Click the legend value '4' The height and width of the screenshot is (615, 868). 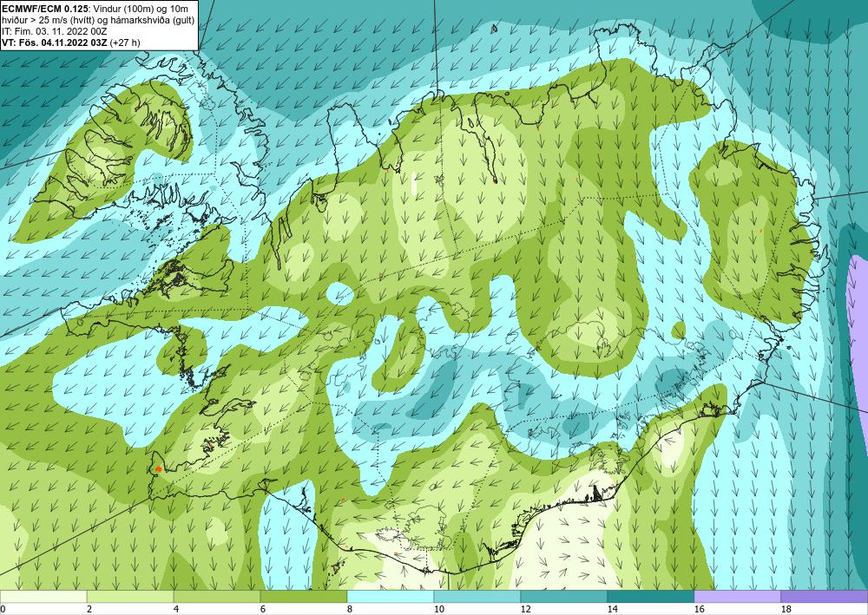pos(176,610)
